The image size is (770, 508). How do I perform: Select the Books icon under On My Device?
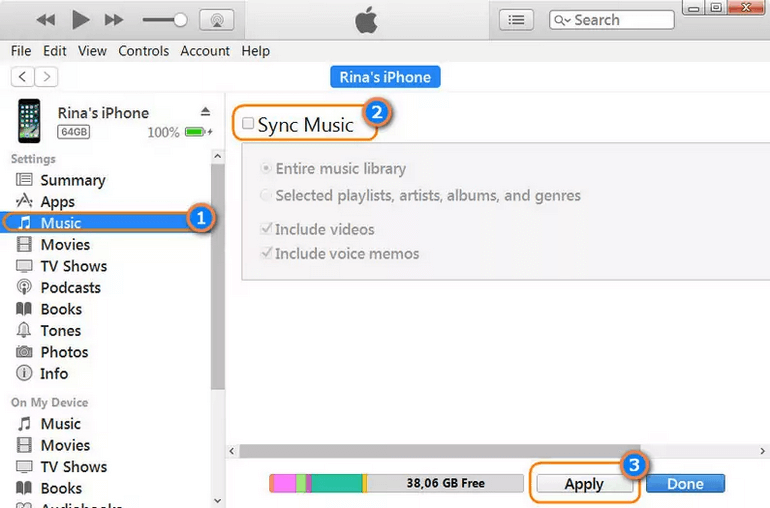click(24, 487)
